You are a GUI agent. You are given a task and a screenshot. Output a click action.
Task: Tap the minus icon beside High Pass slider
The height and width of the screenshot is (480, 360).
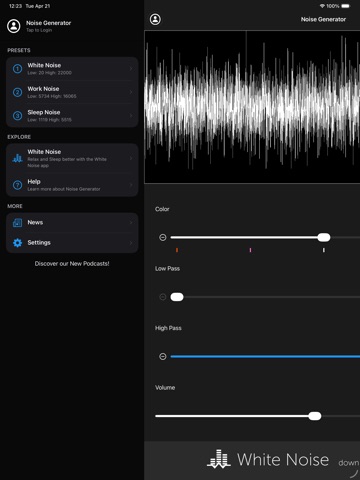point(163,356)
